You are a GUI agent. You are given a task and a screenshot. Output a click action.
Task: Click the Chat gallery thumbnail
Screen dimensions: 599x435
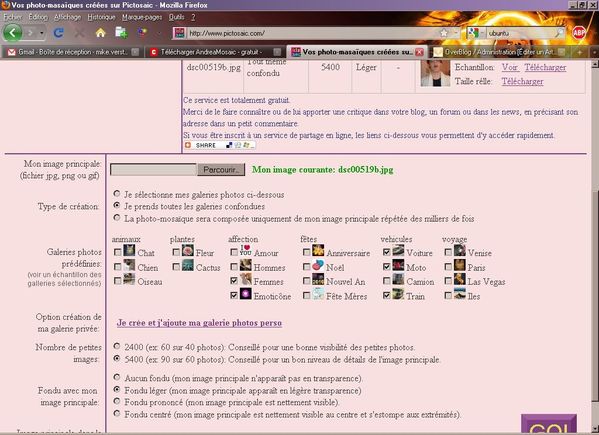pos(130,251)
